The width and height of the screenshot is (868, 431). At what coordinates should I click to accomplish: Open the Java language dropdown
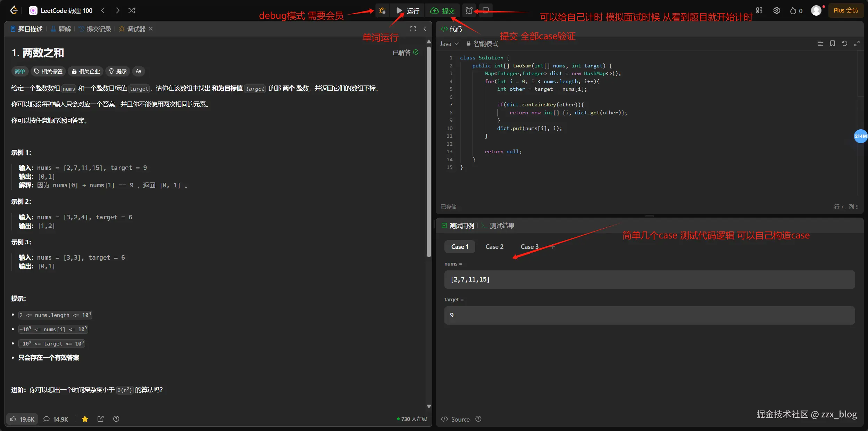(449, 44)
